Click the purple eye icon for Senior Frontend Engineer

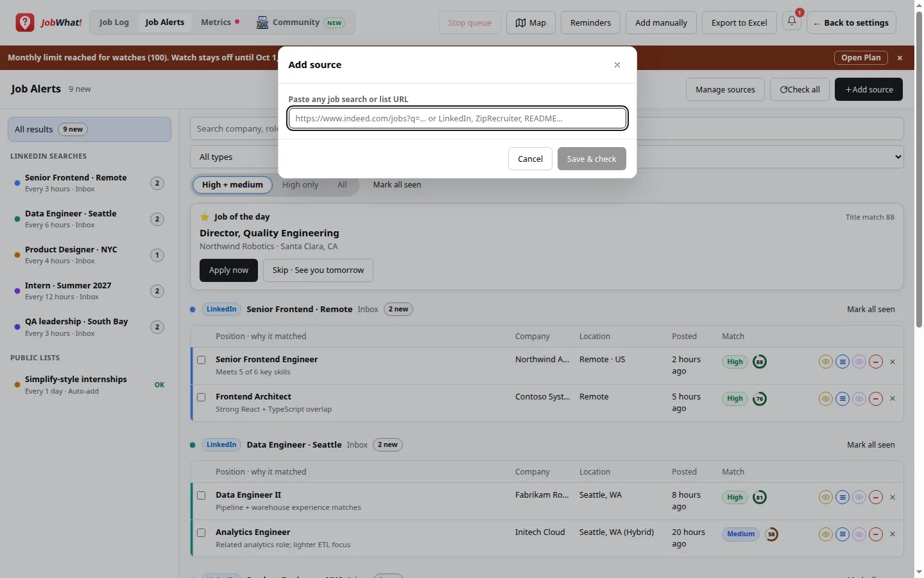859,362
